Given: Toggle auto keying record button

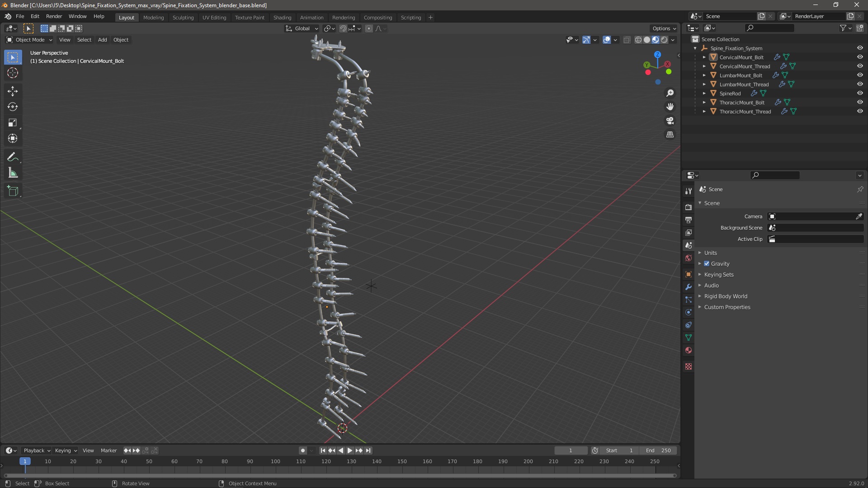Looking at the screenshot, I should (302, 450).
